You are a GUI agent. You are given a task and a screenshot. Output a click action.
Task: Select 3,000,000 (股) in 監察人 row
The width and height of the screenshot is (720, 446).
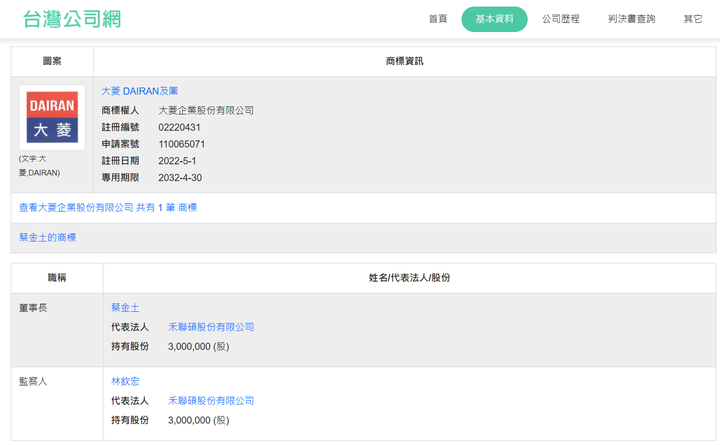coord(198,420)
